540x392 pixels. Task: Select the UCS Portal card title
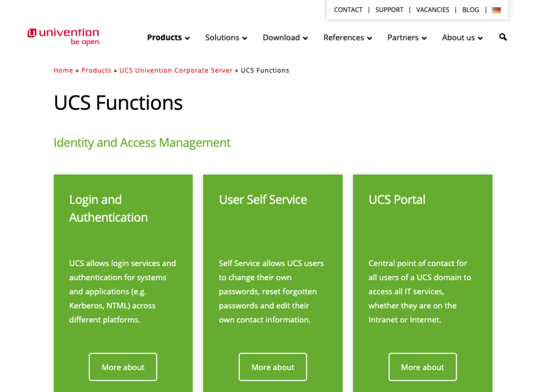pyautogui.click(x=397, y=200)
